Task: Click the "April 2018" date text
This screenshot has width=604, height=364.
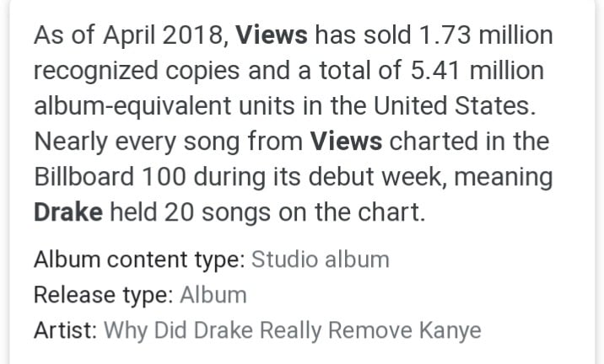Action: [163, 35]
